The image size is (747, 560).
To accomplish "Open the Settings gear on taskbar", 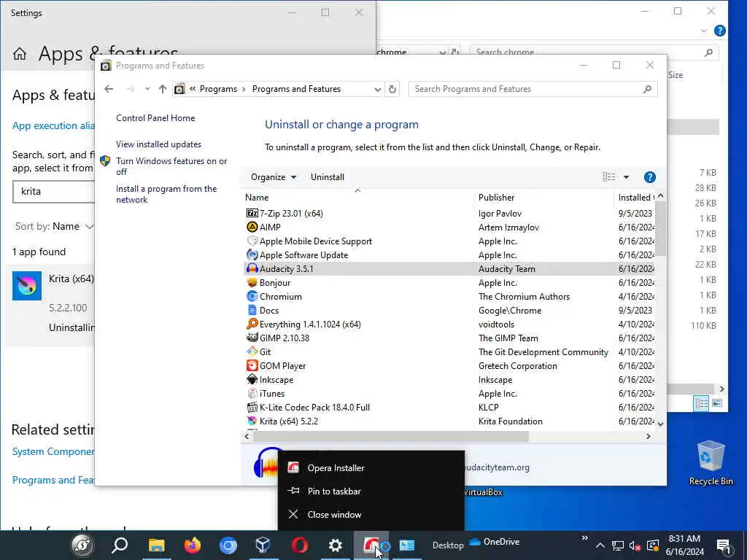I will [336, 545].
